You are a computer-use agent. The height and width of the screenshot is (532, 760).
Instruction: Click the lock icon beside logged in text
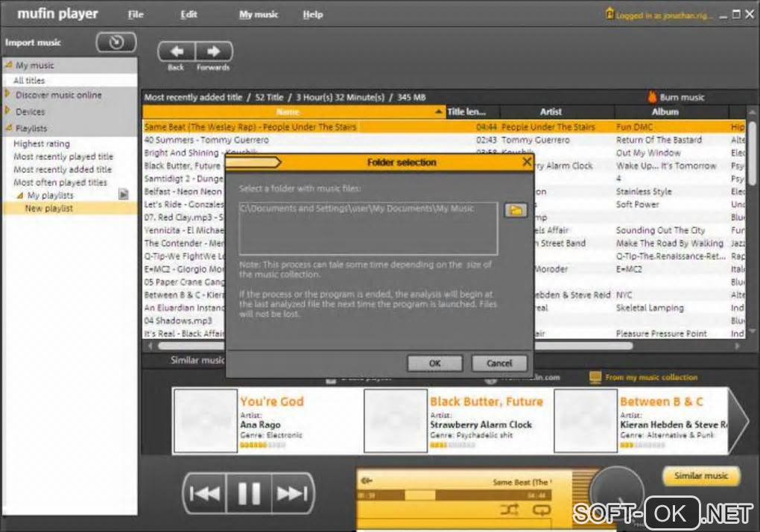click(609, 13)
